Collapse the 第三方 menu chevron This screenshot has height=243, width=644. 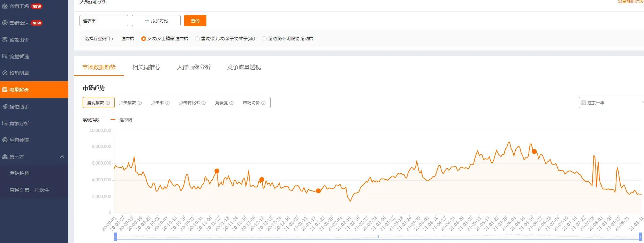click(62, 157)
